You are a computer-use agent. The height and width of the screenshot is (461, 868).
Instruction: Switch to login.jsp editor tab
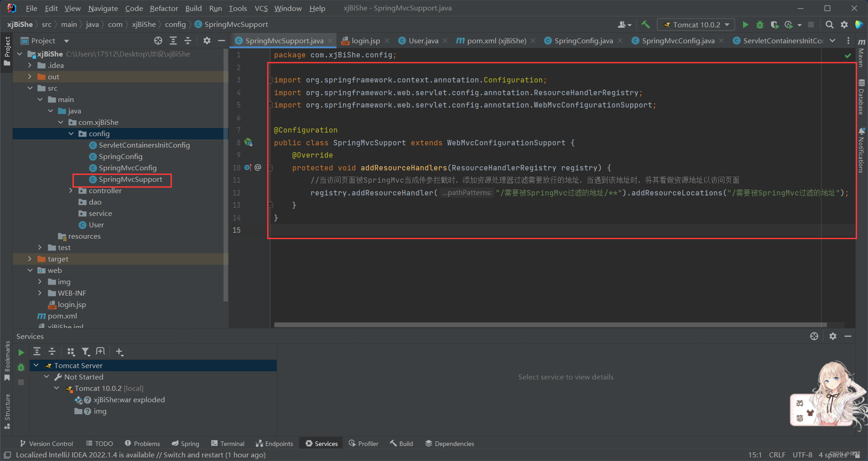point(366,41)
